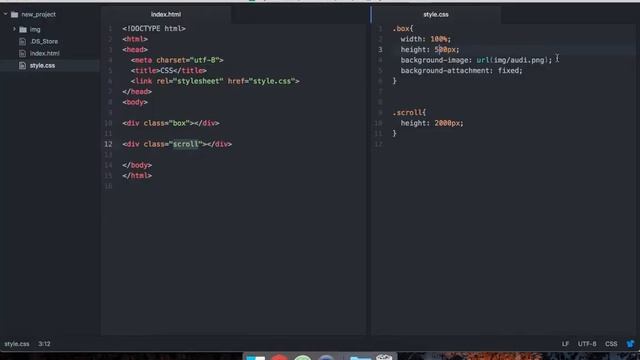Click the img folder icon
This screenshot has height=360, width=640.
[x=23, y=29]
